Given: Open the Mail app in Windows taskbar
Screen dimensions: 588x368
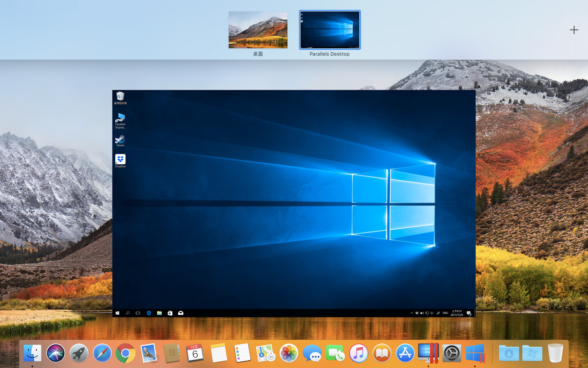Looking at the screenshot, I should pyautogui.click(x=180, y=313).
